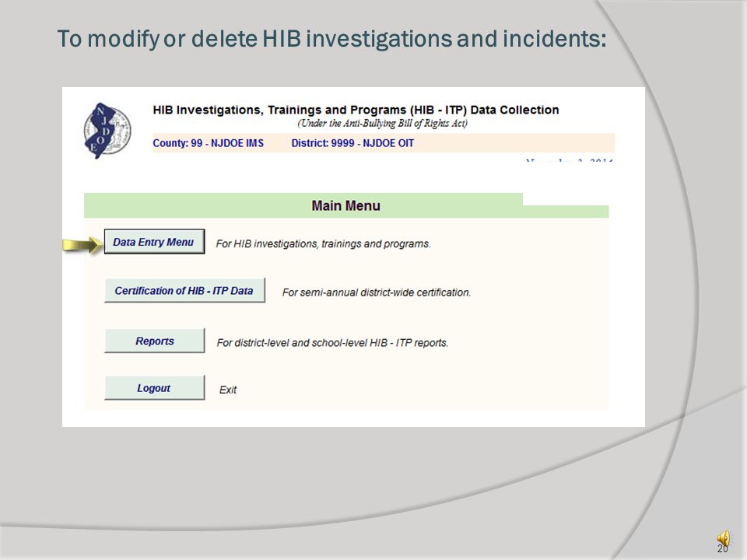Click text 'For district-level and school-level HIB - ITP reports.'
The width and height of the screenshot is (747, 560).
[x=332, y=343]
